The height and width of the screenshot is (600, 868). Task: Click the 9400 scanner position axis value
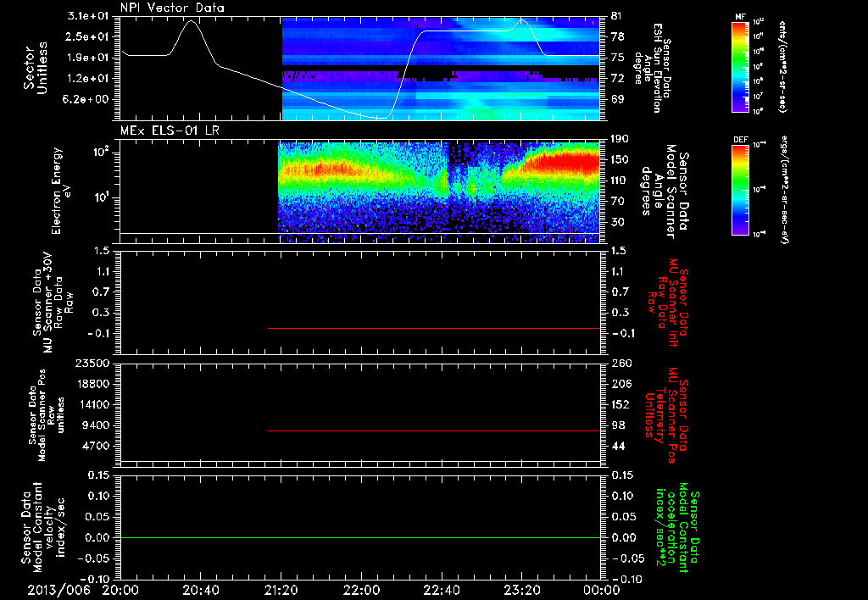click(x=96, y=425)
